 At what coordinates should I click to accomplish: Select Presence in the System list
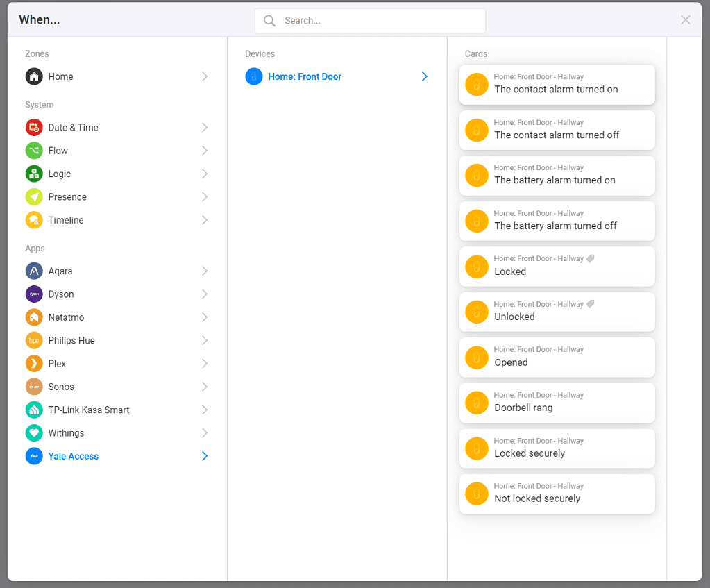(x=67, y=197)
